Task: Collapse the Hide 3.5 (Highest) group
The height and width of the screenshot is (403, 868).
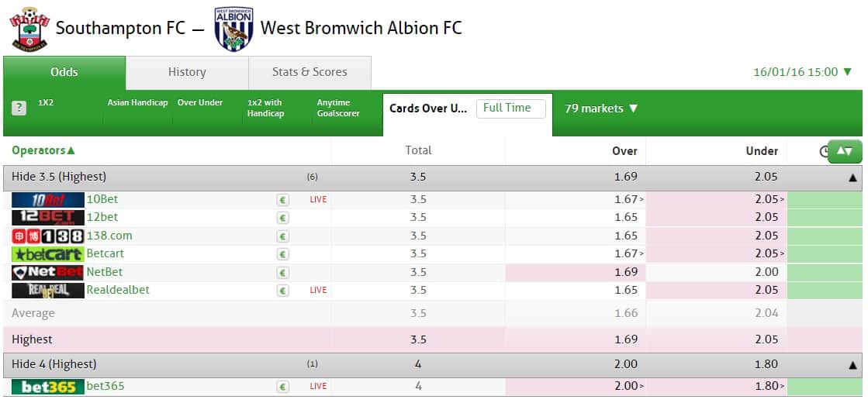Action: coord(852,178)
